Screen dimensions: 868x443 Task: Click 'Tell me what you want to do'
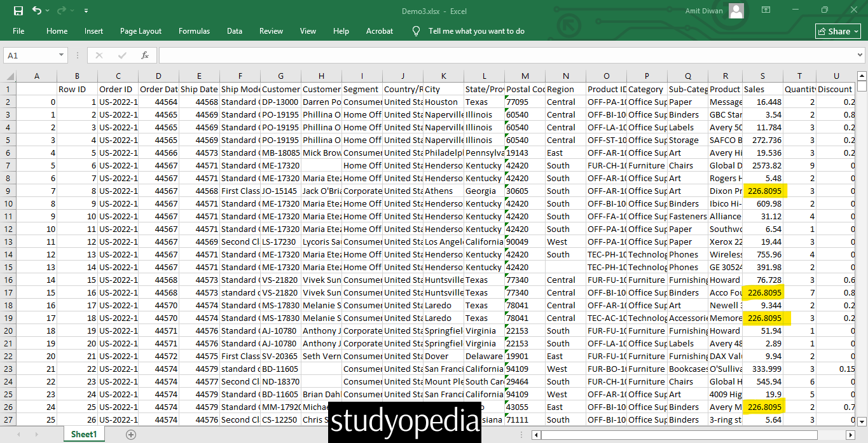477,31
